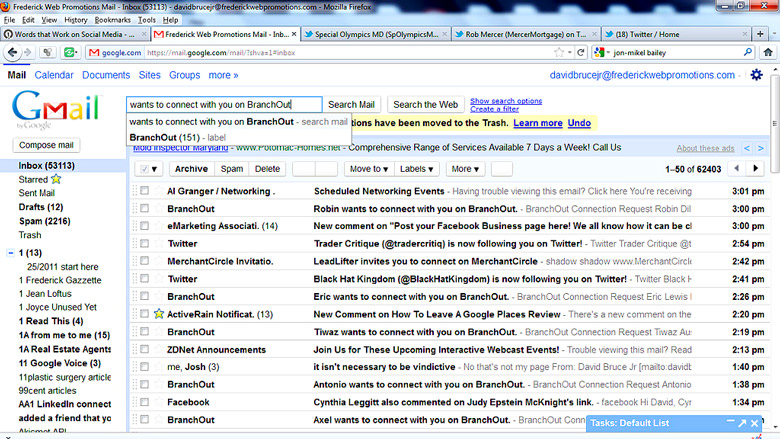Open the Move to dropdown
The height and width of the screenshot is (439, 780).
pyautogui.click(x=369, y=169)
